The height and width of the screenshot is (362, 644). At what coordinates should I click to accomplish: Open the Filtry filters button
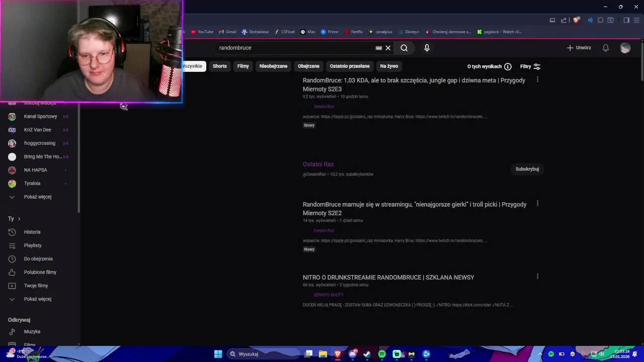(x=530, y=66)
